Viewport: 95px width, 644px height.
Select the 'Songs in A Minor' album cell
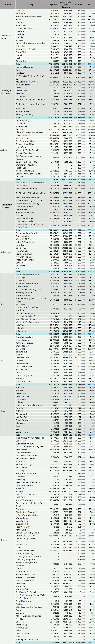click(x=8, y=37)
